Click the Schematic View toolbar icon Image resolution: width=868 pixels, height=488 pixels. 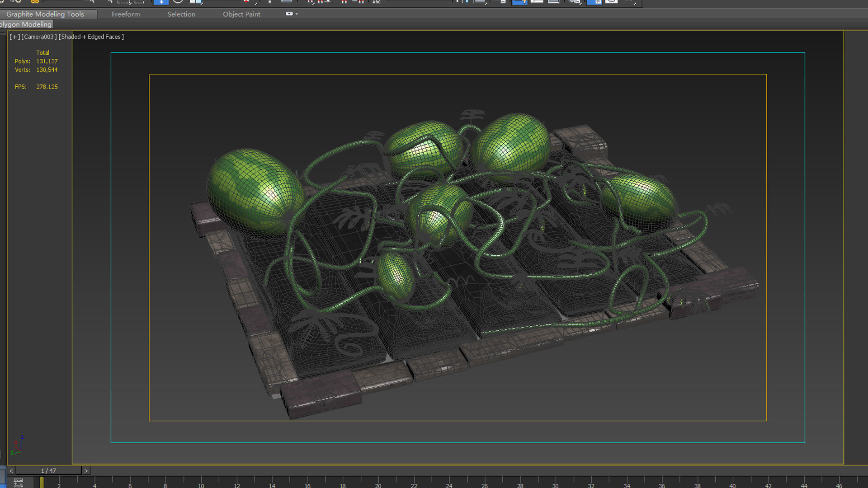click(x=553, y=2)
